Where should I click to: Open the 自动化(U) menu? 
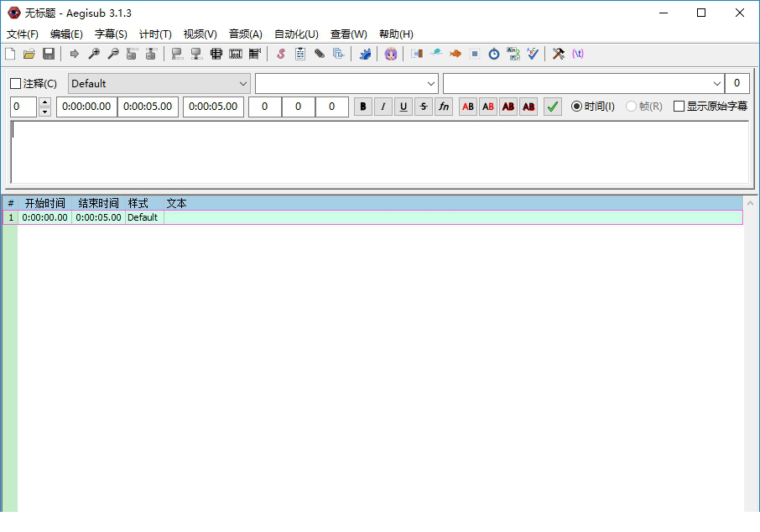click(x=296, y=34)
